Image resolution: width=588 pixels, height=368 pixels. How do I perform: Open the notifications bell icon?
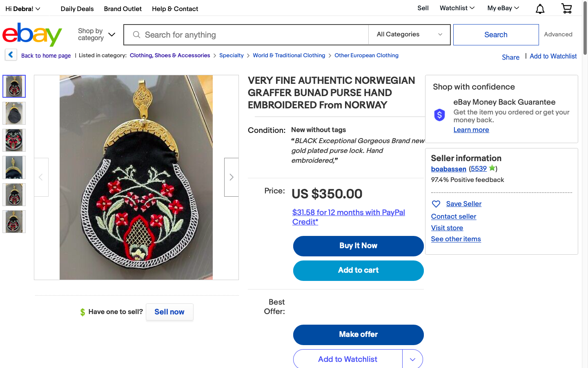point(540,9)
